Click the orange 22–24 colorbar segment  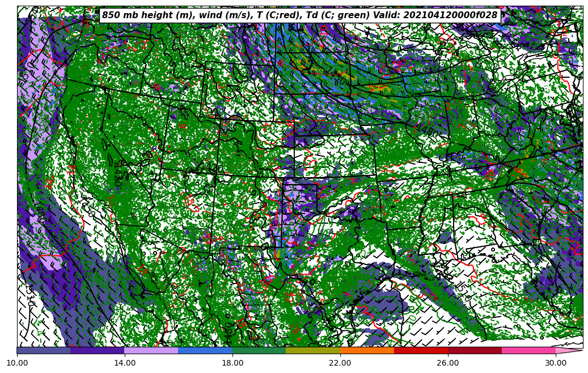click(367, 350)
